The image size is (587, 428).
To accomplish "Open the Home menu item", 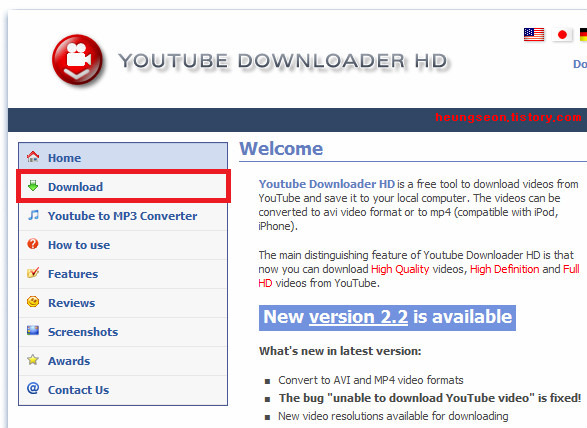I will 123,157.
